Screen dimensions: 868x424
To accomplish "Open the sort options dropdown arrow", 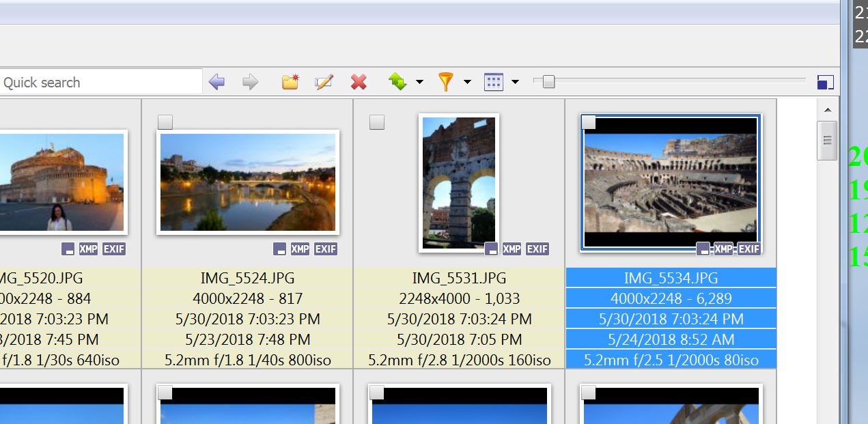I will pos(419,82).
